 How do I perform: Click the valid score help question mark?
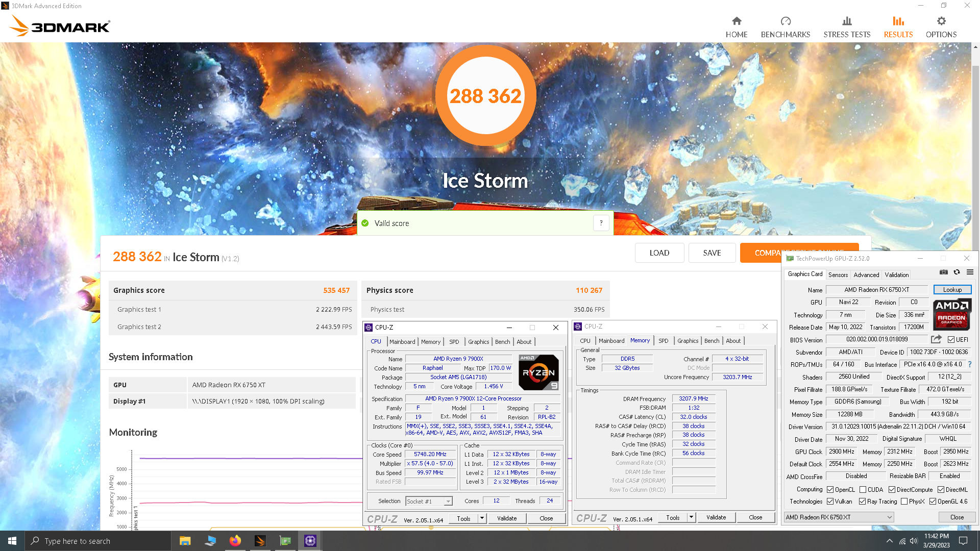(x=601, y=223)
